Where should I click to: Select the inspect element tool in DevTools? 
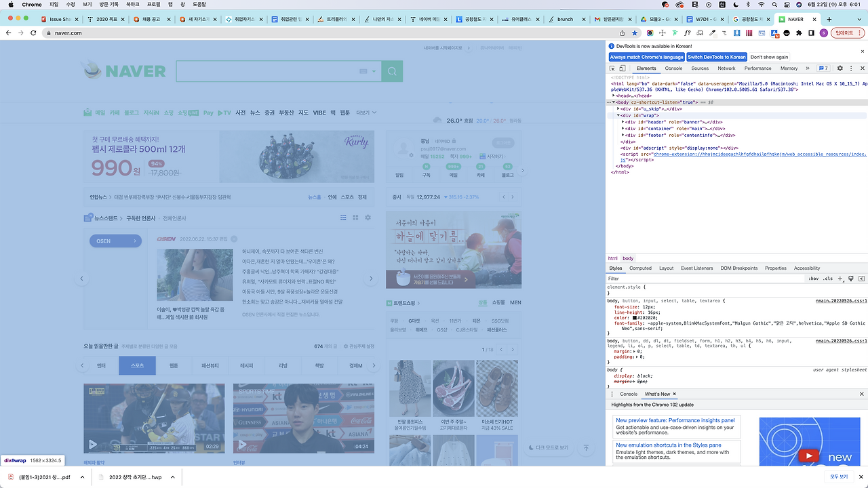coord(612,68)
